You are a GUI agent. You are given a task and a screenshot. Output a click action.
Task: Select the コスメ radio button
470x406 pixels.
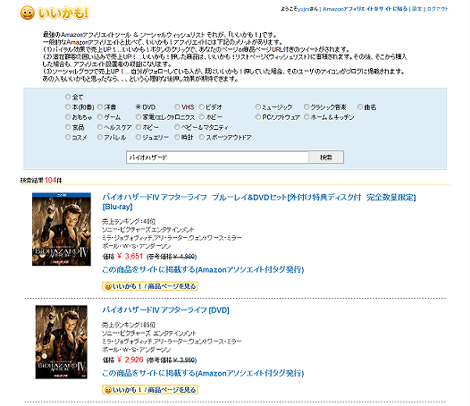click(x=68, y=137)
